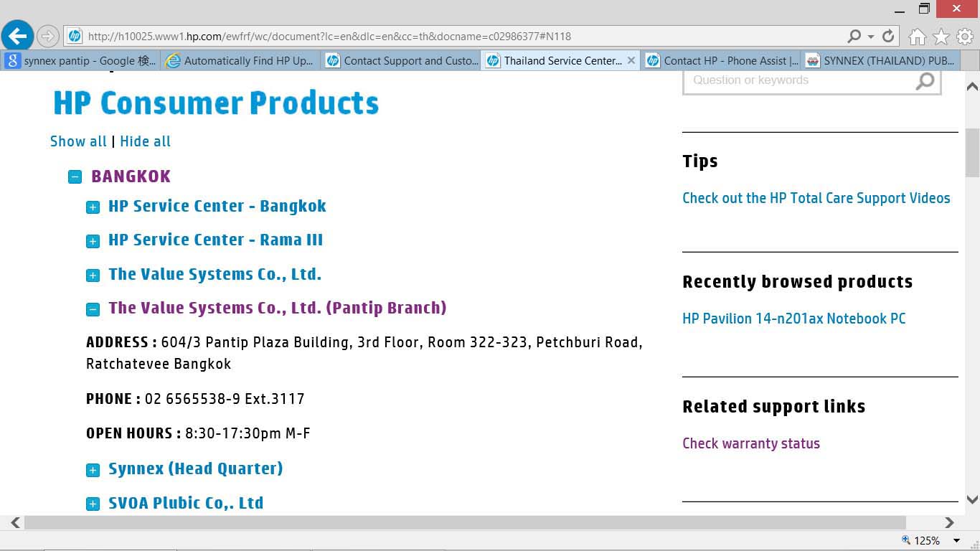This screenshot has width=980, height=551.
Task: Restore down the browser window
Action: [924, 9]
